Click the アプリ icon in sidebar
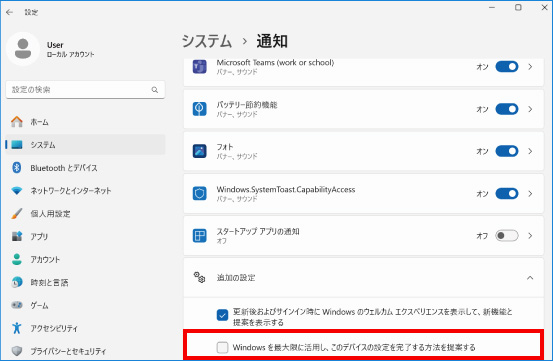The height and width of the screenshot is (361, 553). (x=17, y=236)
